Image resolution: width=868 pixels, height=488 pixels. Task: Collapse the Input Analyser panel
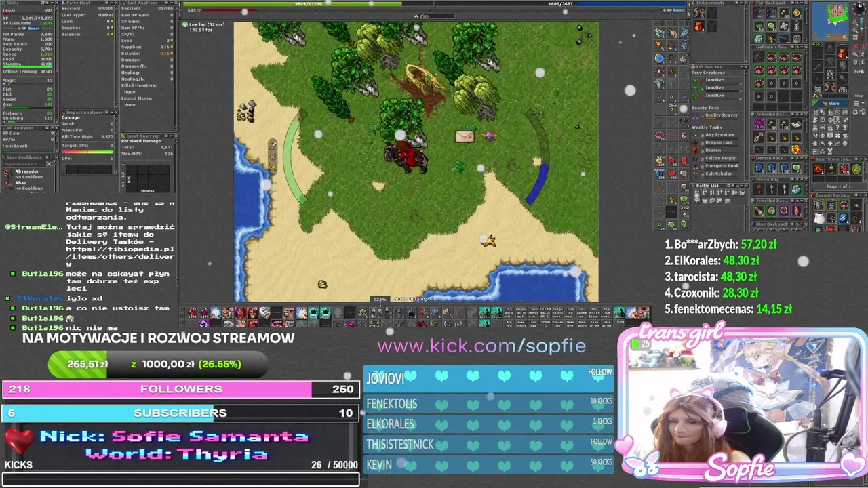(x=170, y=136)
